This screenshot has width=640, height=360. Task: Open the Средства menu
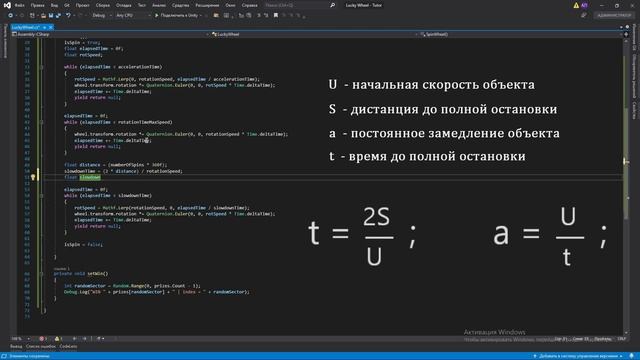point(180,5)
